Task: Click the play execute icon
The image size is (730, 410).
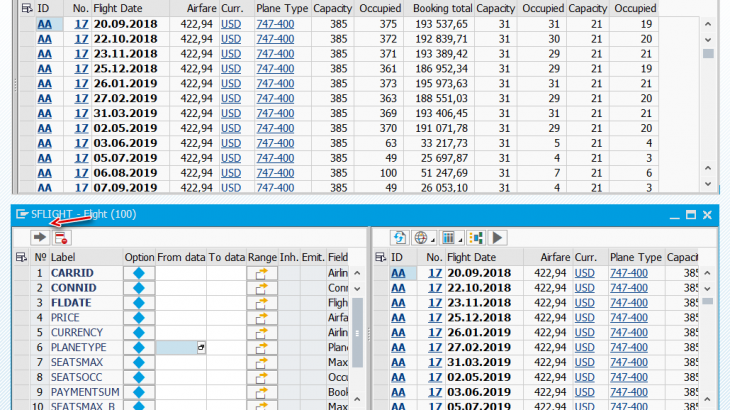Action: point(497,238)
